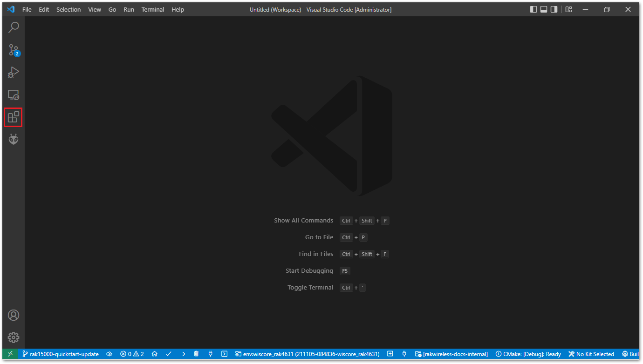Toggle Primary Side Bar layout icon

click(x=534, y=9)
